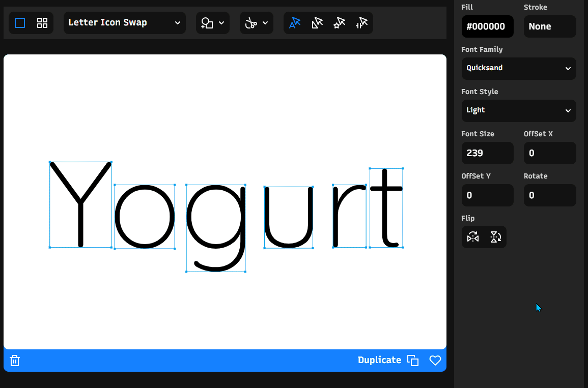The width and height of the screenshot is (588, 388).
Task: Expand the Quicksand font family dropdown
Action: (519, 69)
